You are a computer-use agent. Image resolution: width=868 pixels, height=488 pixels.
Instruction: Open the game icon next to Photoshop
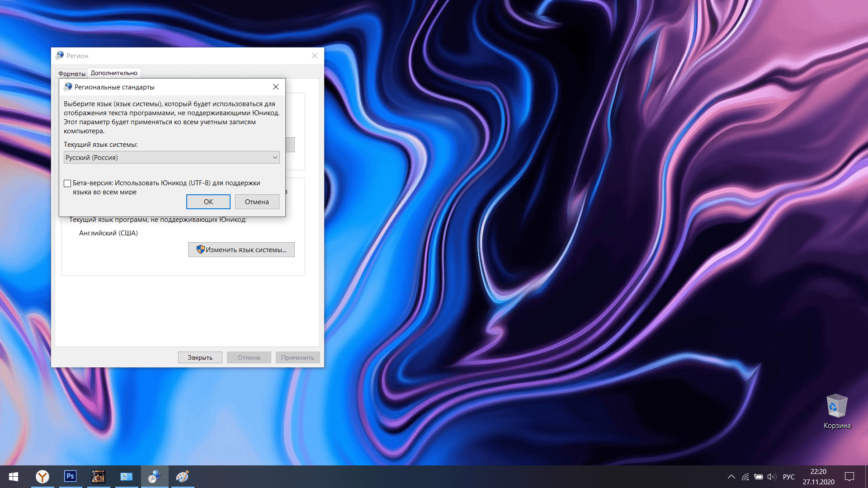99,477
